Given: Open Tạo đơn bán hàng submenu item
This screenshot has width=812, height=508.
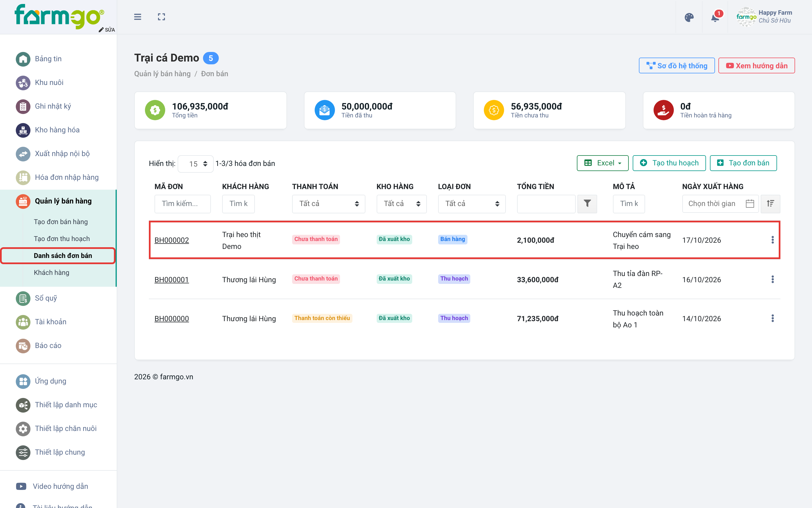Looking at the screenshot, I should coord(61,222).
